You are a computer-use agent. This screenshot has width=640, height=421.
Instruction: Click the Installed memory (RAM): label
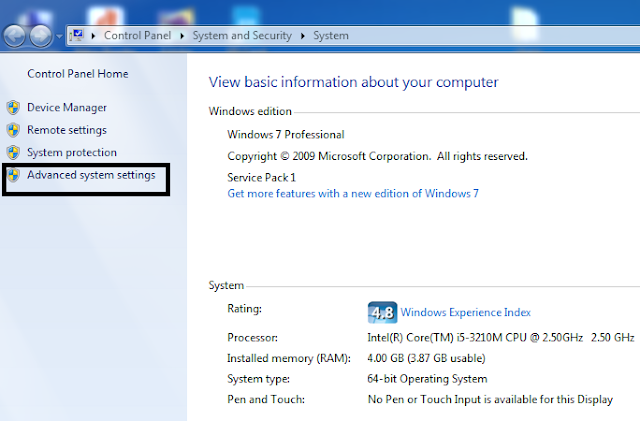[x=289, y=359]
